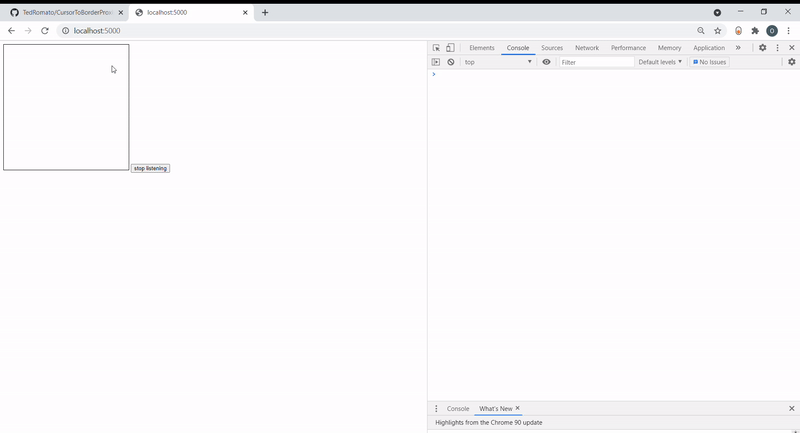
Task: Open DevTools settings gear in tab bar
Action: 762,47
